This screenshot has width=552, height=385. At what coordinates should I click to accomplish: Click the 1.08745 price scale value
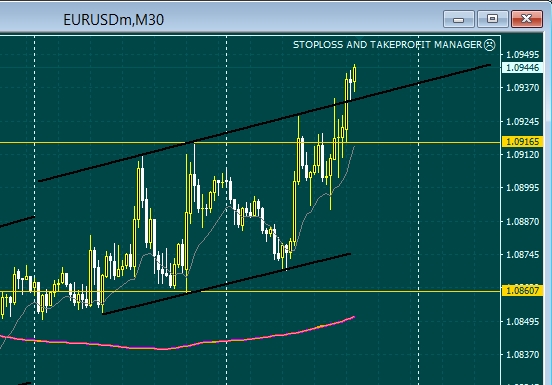point(522,254)
